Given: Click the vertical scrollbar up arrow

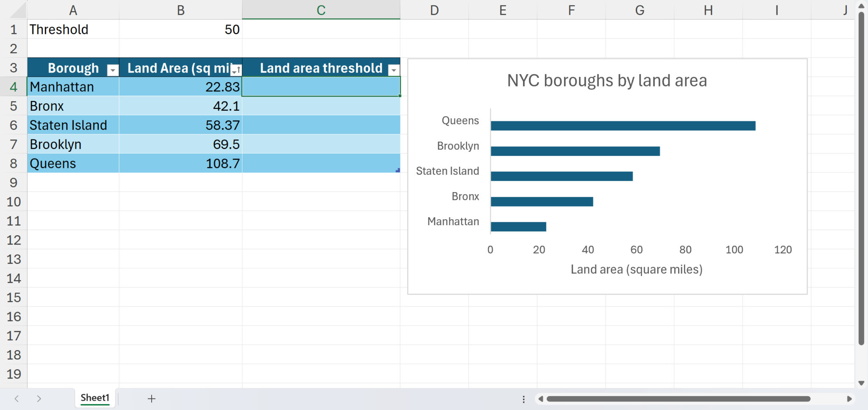Looking at the screenshot, I should tap(861, 6).
